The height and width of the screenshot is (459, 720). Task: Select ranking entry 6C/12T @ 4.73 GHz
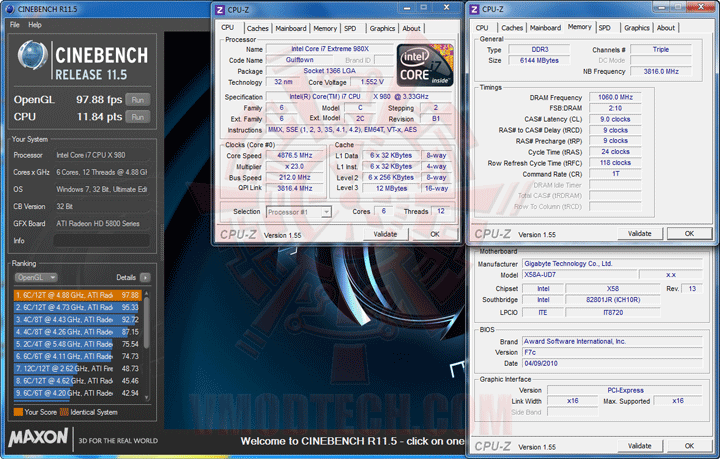(78, 307)
